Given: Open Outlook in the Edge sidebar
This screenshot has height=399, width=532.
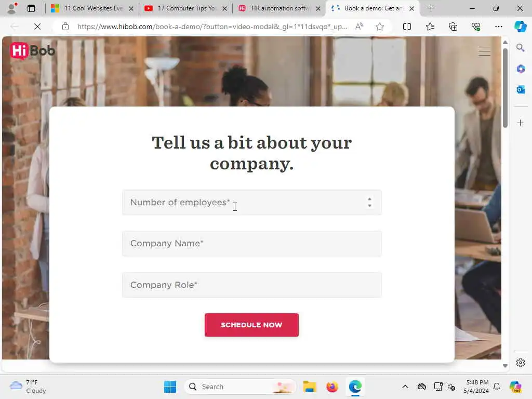Looking at the screenshot, I should click(521, 89).
